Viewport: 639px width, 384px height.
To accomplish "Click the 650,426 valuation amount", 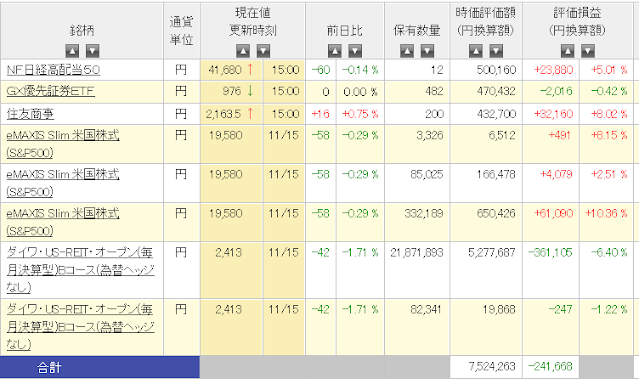I will coord(496,214).
